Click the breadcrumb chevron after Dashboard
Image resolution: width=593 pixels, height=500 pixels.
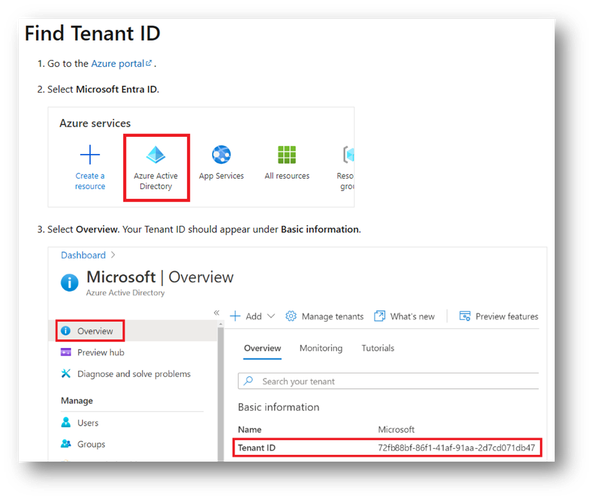pyautogui.click(x=113, y=255)
